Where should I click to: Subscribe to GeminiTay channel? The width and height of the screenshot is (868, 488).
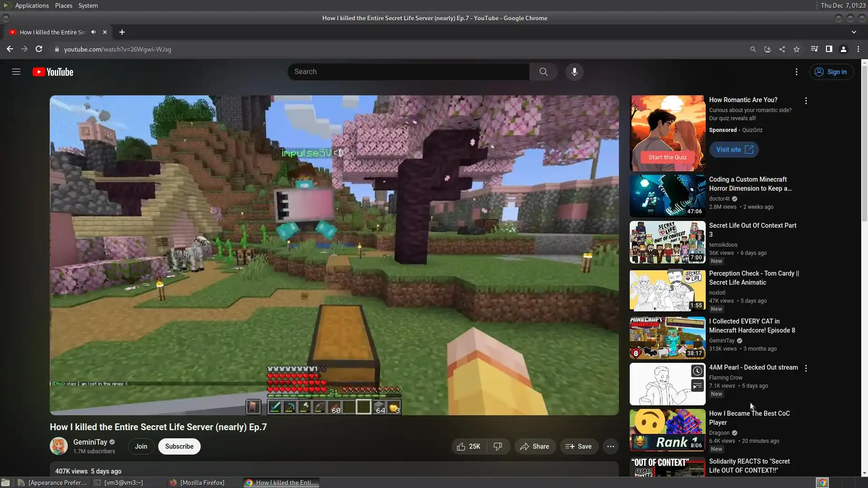(179, 446)
